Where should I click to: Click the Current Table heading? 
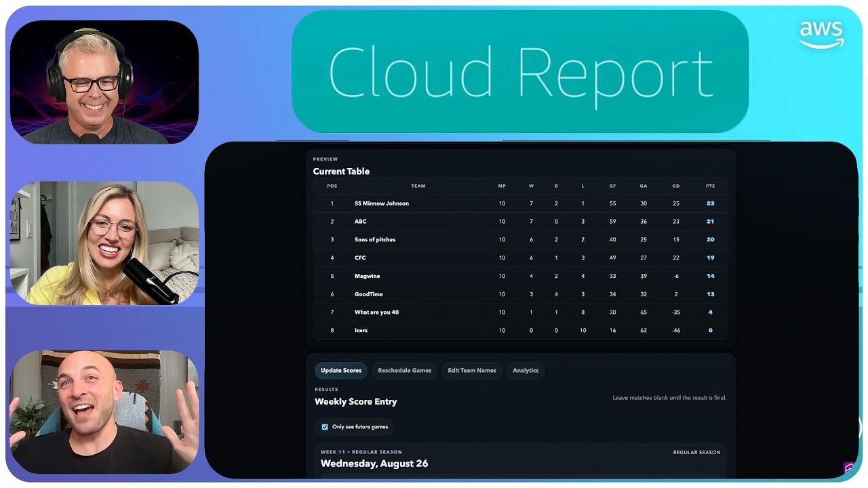341,171
